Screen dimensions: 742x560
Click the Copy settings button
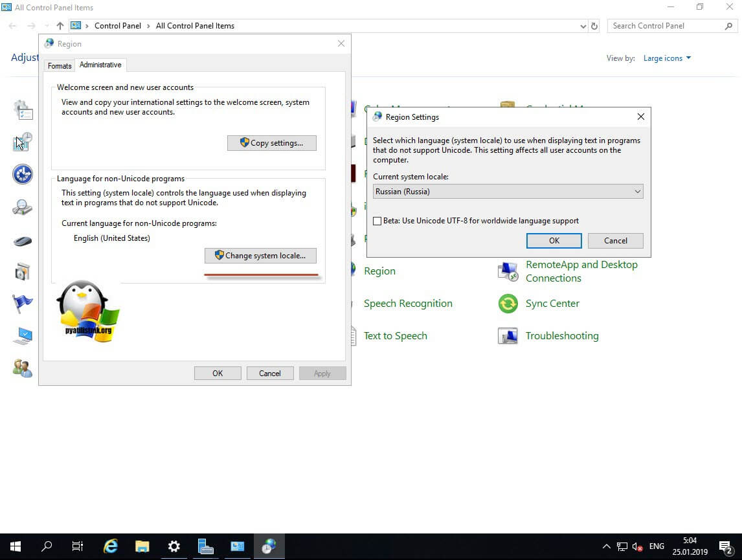coord(271,143)
